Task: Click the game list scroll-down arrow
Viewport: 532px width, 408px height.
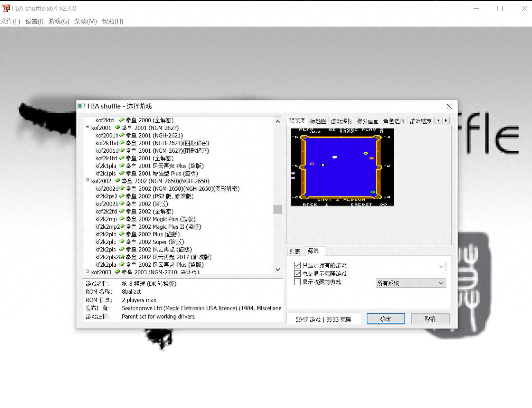Action: click(278, 269)
